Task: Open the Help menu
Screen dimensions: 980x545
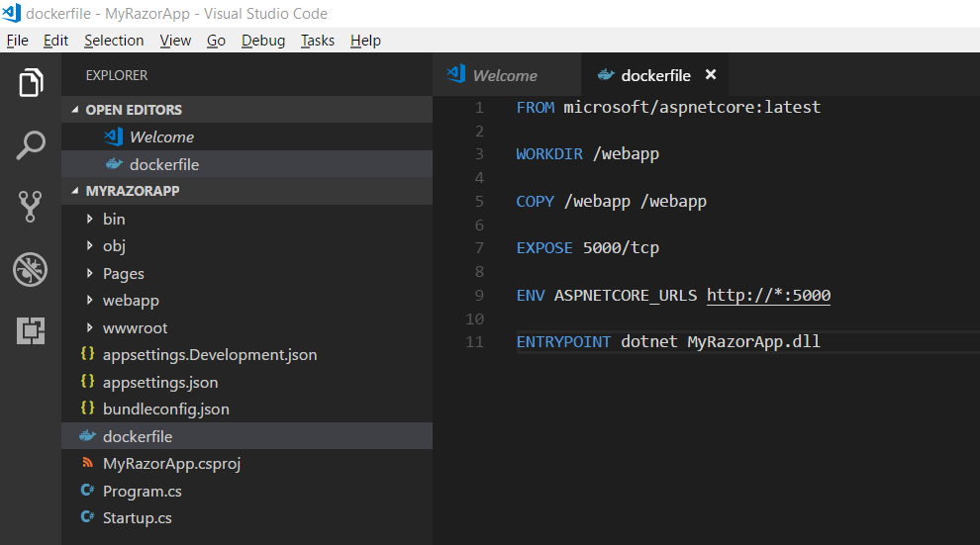Action: 365,41
